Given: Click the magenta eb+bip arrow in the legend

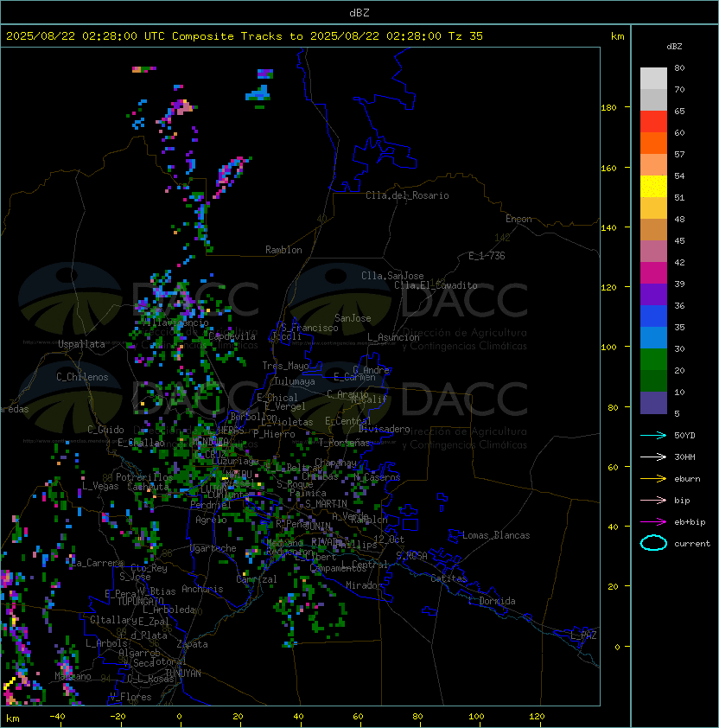Looking at the screenshot, I should (653, 522).
